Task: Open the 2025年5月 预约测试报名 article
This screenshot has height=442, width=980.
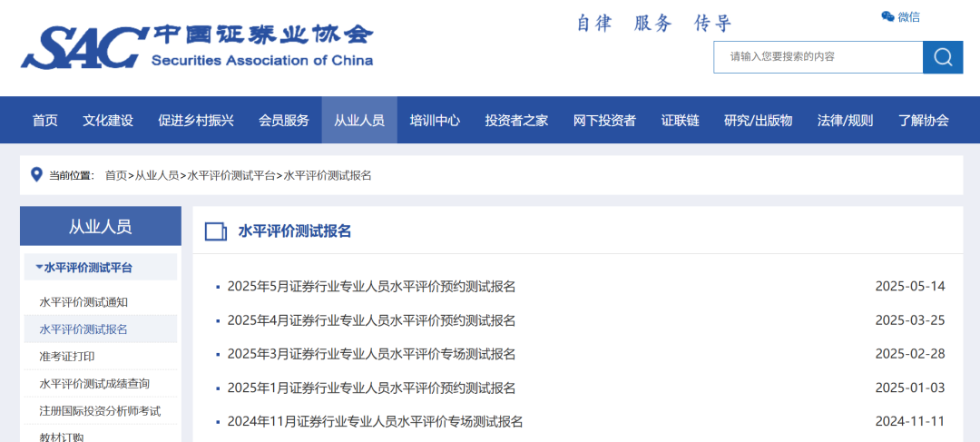Action: (371, 286)
